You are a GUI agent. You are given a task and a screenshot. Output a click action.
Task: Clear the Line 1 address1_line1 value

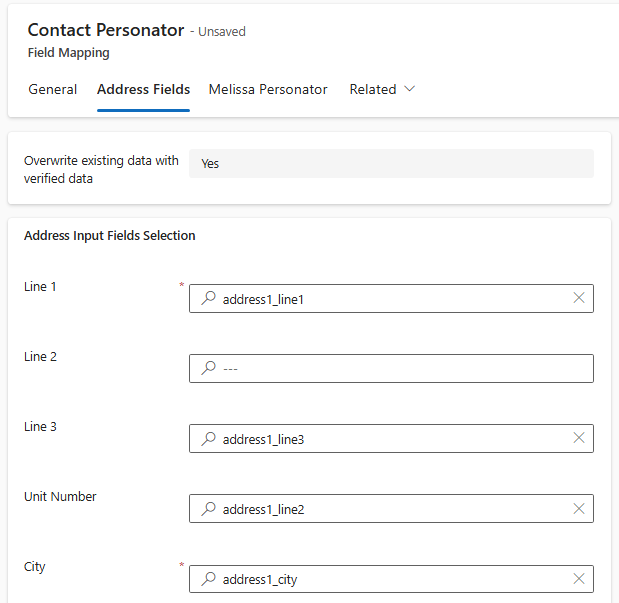[x=578, y=298]
